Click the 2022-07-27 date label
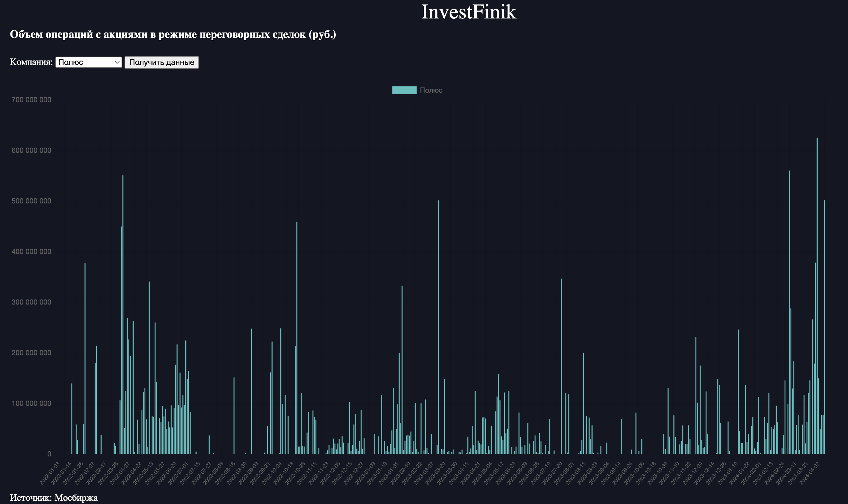This screenshot has width=848, height=504. 202,473
